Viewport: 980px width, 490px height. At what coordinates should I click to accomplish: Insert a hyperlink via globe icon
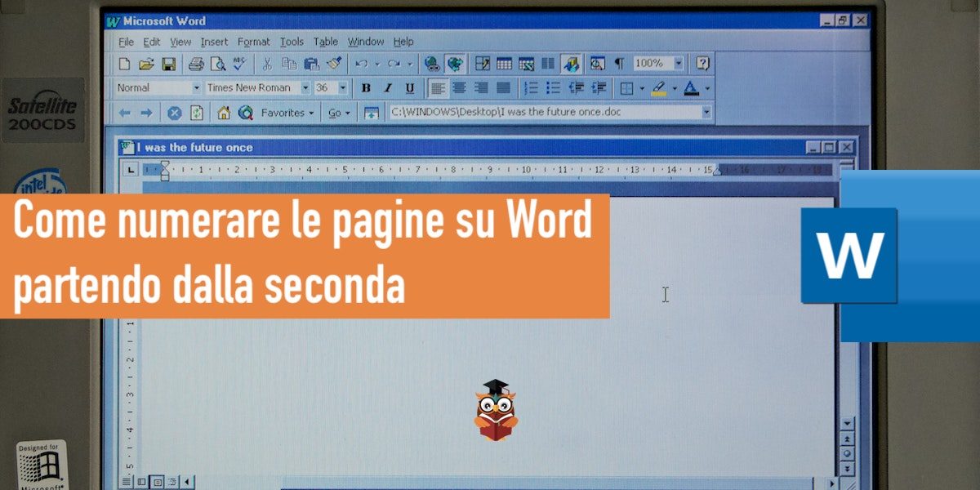pos(432,63)
